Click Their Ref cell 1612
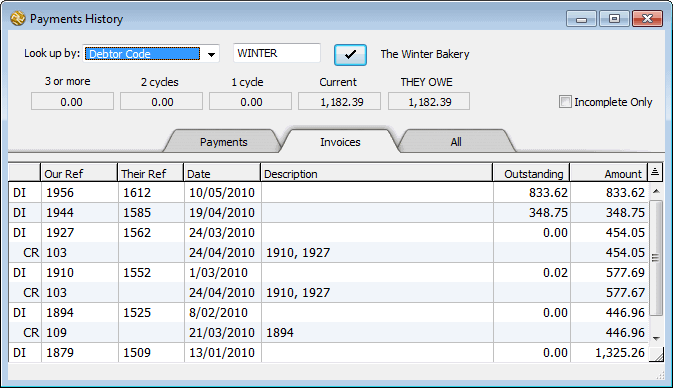Image resolution: width=673 pixels, height=388 pixels. click(137, 192)
